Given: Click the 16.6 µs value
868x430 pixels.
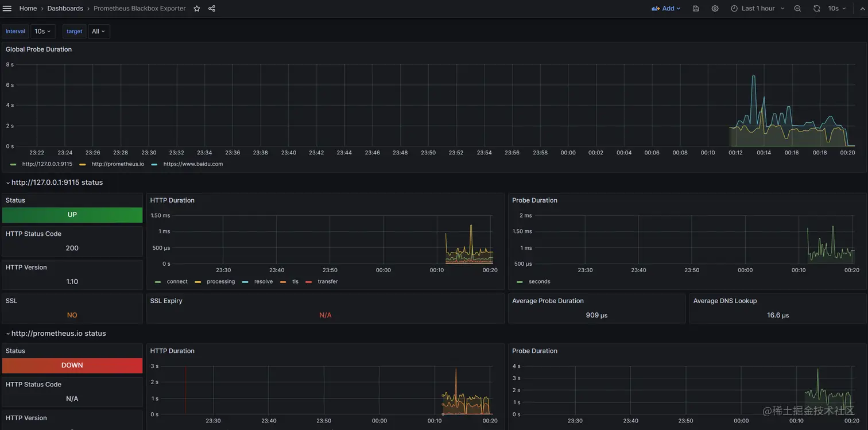Looking at the screenshot, I should coord(778,315).
